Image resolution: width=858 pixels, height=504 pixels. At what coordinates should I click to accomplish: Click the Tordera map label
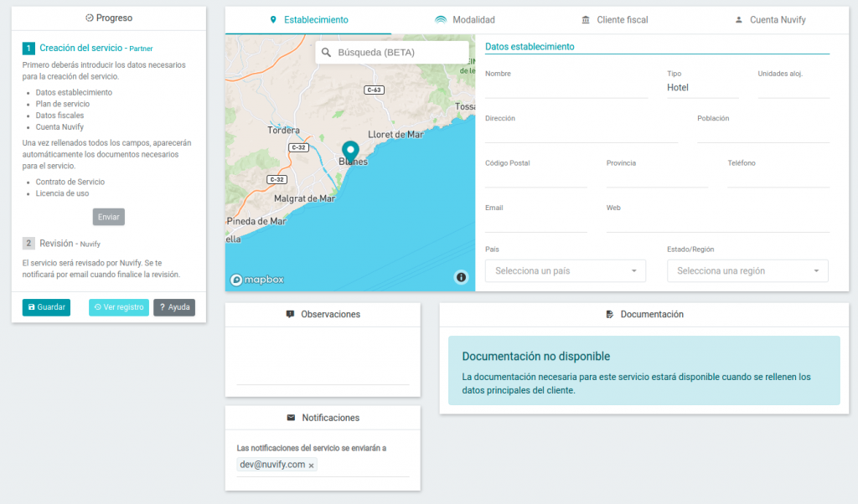click(x=283, y=130)
